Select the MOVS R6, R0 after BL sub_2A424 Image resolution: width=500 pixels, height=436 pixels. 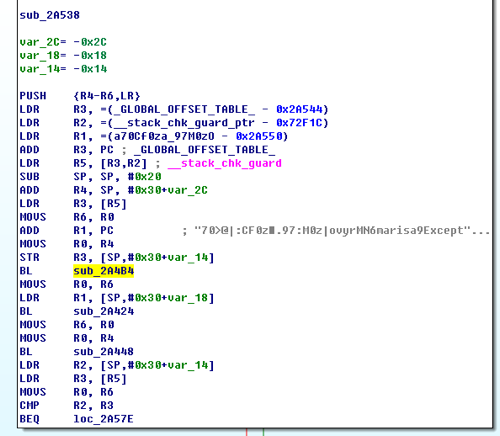[67, 325]
